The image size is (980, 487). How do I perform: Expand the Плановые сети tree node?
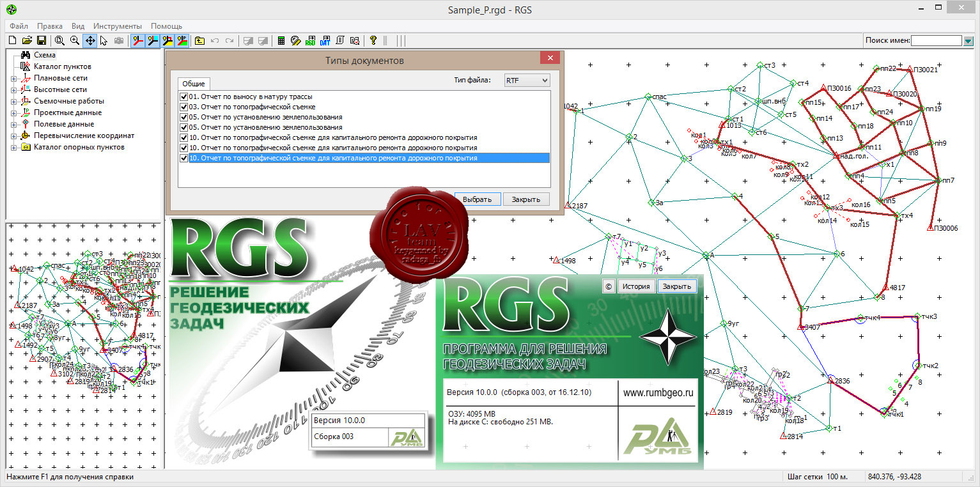coord(13,78)
